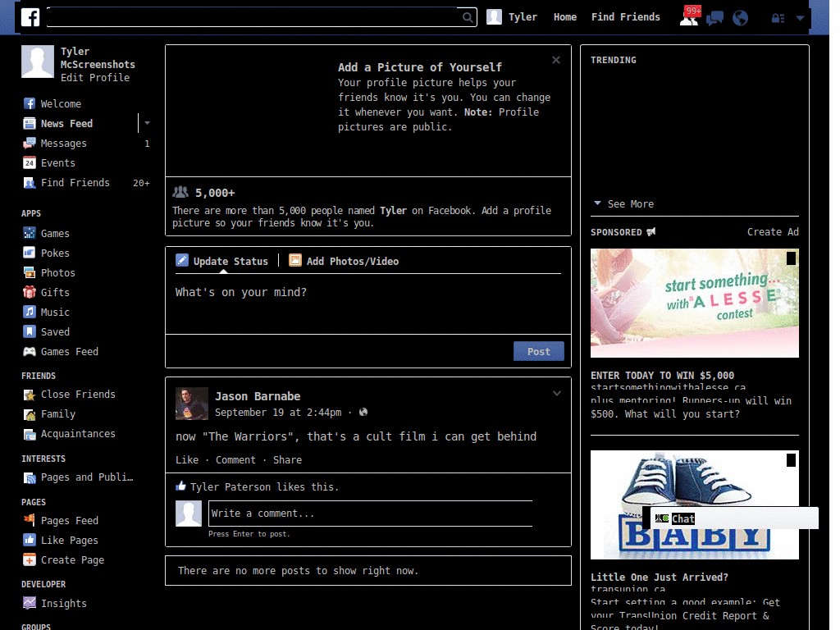Click the Family house icon
840x630 pixels.
tap(30, 414)
